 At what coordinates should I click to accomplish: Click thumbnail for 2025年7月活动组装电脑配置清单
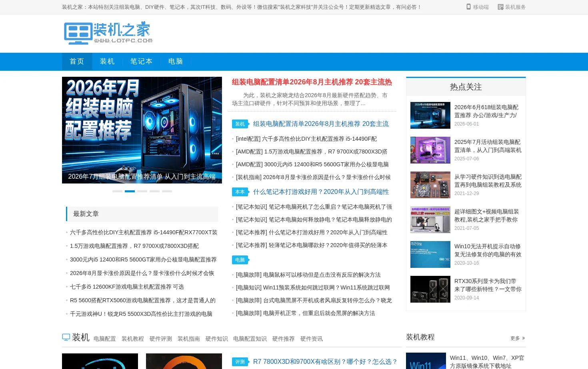[430, 150]
